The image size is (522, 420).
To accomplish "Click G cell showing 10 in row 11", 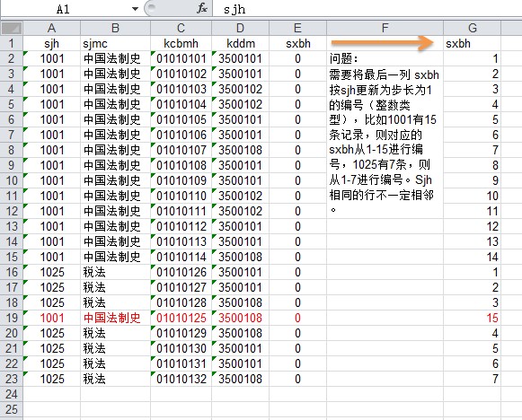I will click(x=472, y=196).
